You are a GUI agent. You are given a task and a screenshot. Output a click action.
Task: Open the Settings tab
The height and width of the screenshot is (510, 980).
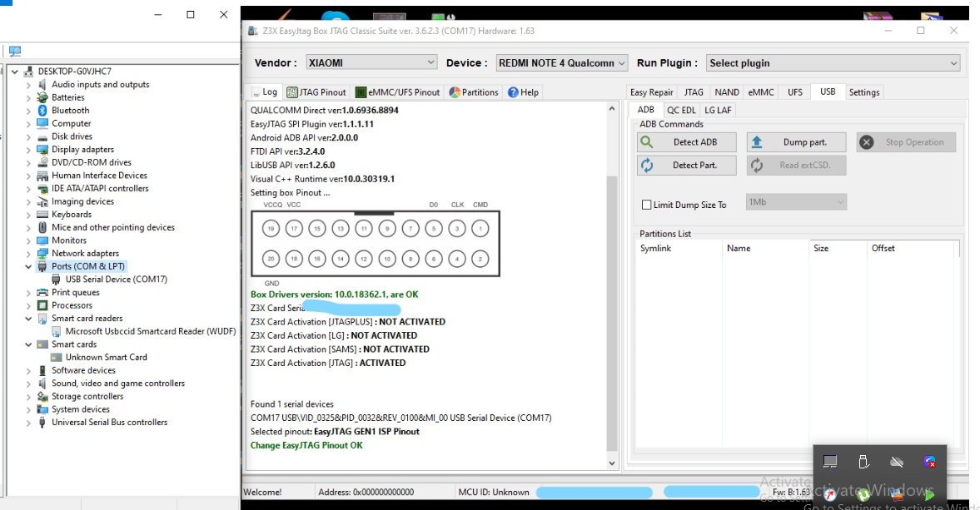863,92
